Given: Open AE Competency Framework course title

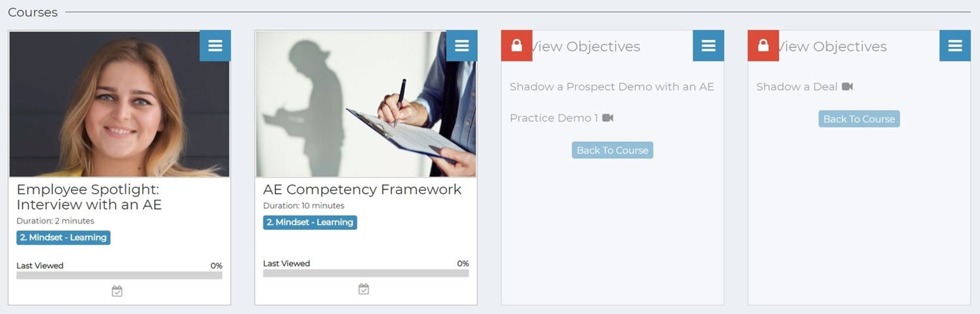Looking at the screenshot, I should click(x=362, y=189).
